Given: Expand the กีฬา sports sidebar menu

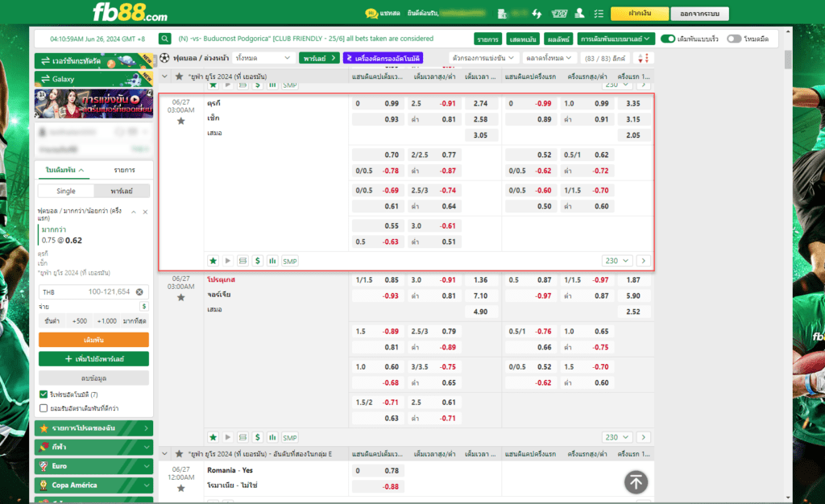Looking at the screenshot, I should 93,448.
